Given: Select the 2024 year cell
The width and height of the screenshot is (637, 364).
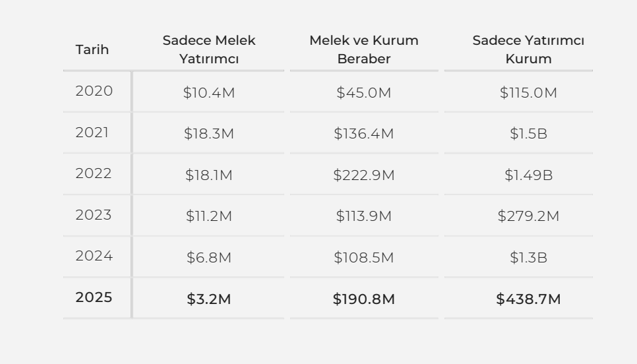Looking at the screenshot, I should (94, 257).
